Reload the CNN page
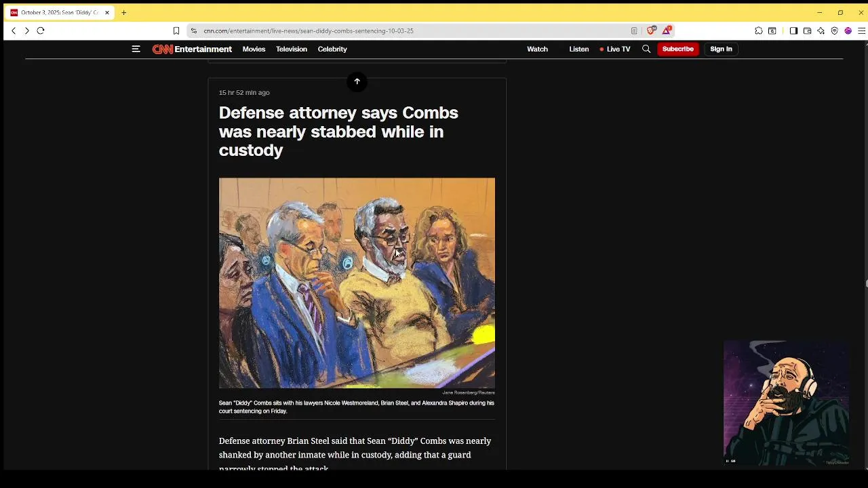The height and width of the screenshot is (488, 868). (41, 30)
